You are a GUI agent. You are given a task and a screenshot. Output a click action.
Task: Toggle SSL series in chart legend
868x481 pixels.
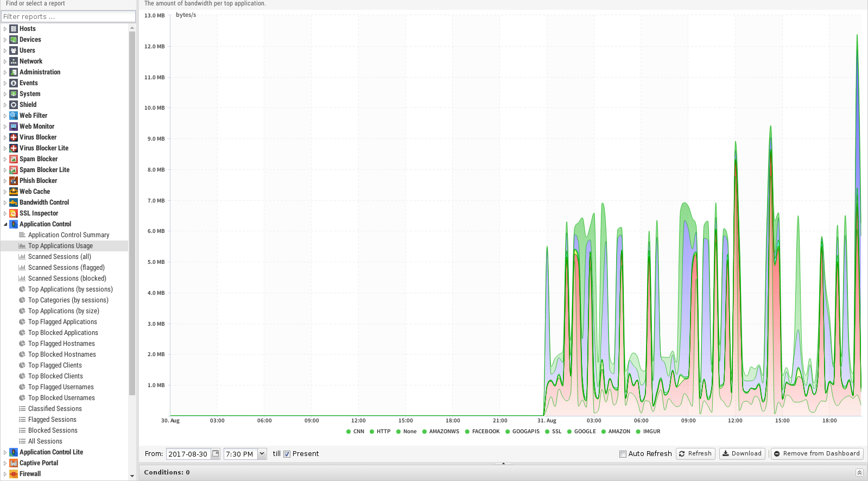(553, 432)
